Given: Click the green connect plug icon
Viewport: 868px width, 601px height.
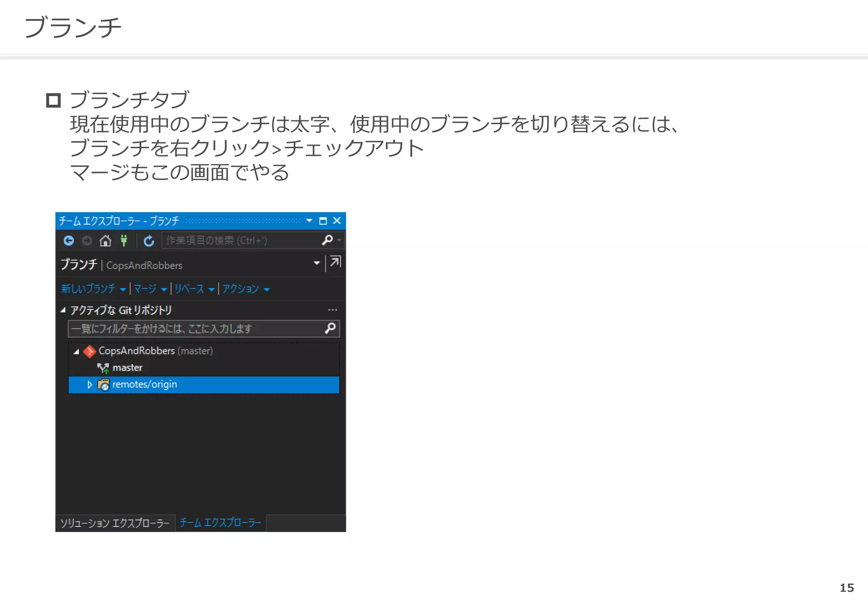Looking at the screenshot, I should coord(124,241).
